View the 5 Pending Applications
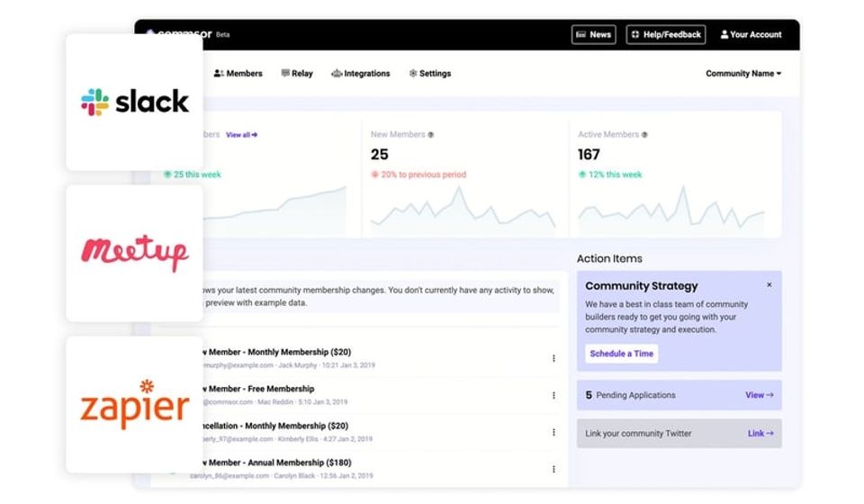Screen dimensions: 864x504 coord(760,395)
